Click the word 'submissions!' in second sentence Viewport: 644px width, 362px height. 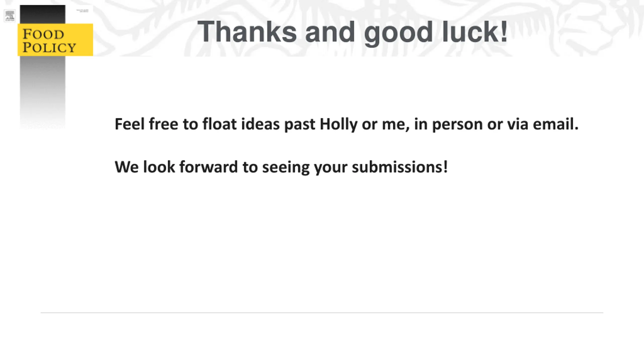[400, 167]
